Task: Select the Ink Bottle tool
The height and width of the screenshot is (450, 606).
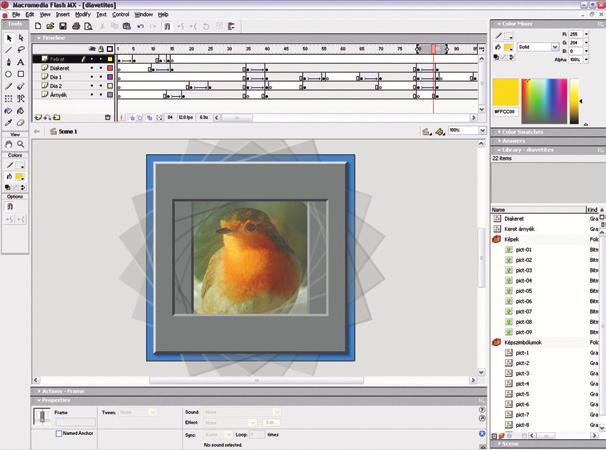Action: 9,111
